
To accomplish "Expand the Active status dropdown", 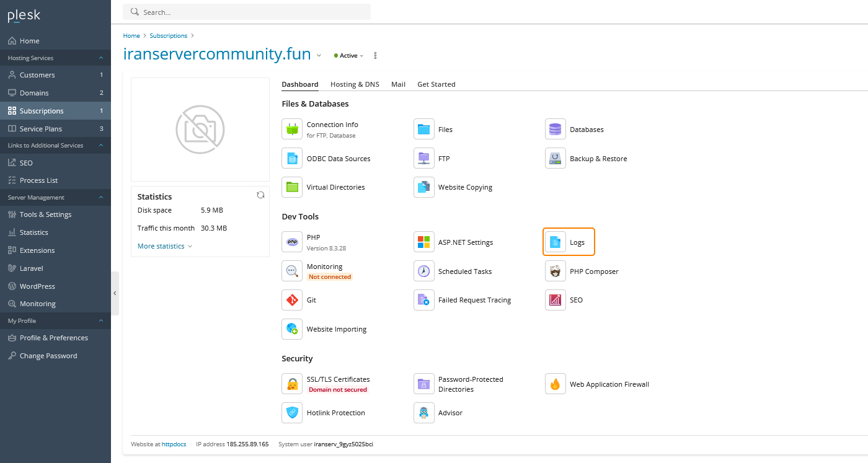I will 349,56.
